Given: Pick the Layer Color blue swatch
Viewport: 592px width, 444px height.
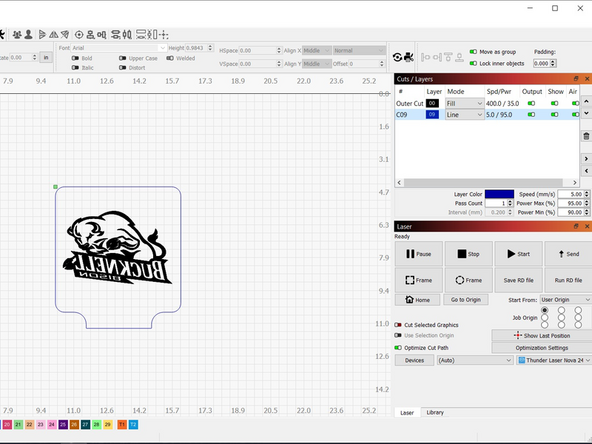Looking at the screenshot, I should (x=499, y=194).
